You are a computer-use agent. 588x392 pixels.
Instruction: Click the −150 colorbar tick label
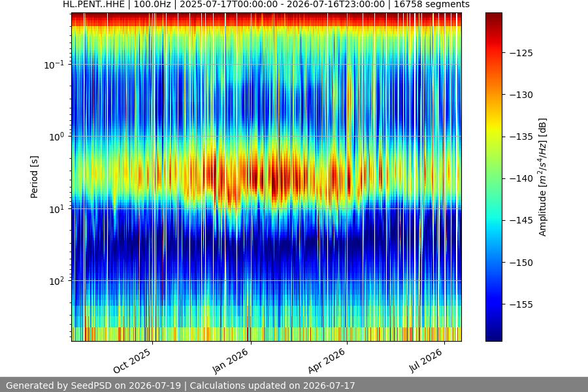(x=521, y=263)
